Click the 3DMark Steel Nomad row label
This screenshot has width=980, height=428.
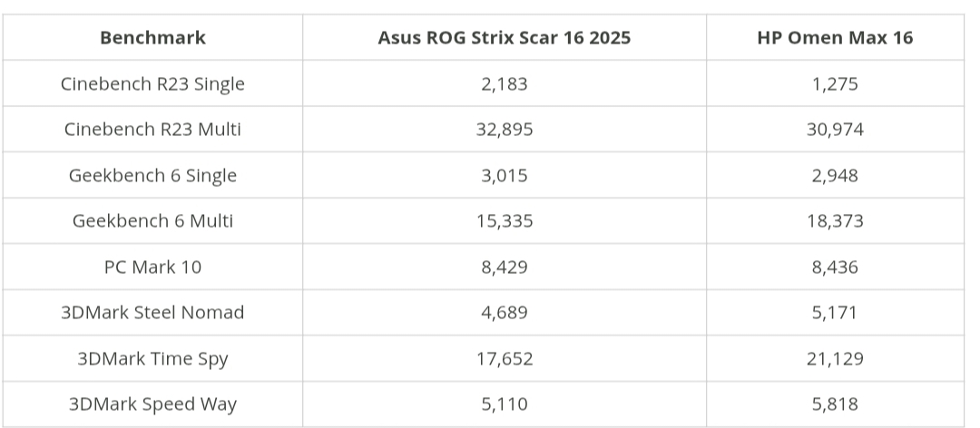click(152, 313)
